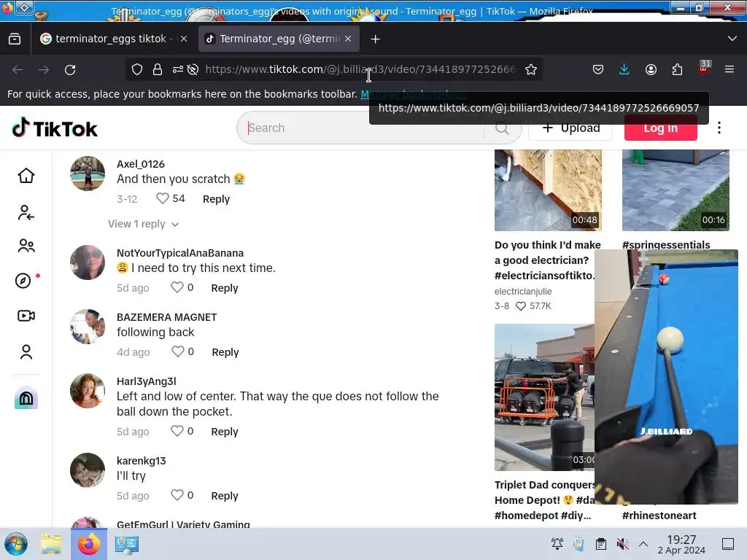
Task: Open the electrician video thumbnail 00:48
Action: [548, 190]
